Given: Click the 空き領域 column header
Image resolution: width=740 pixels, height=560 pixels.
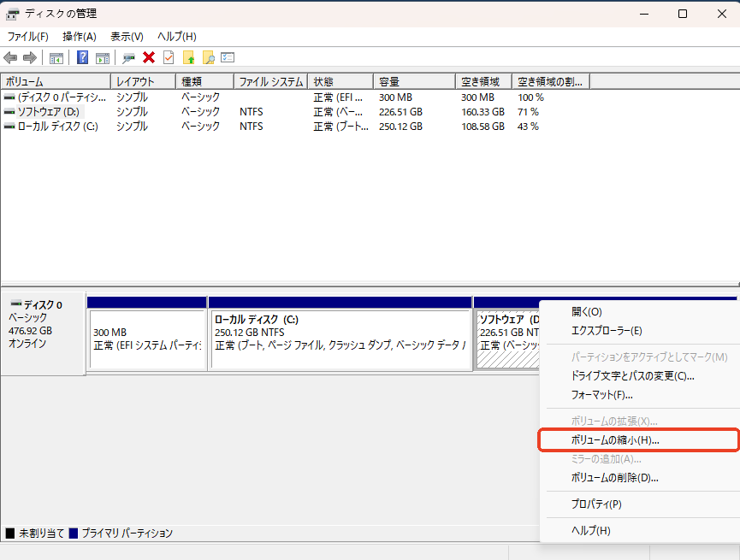Looking at the screenshot, I should pyautogui.click(x=482, y=81).
